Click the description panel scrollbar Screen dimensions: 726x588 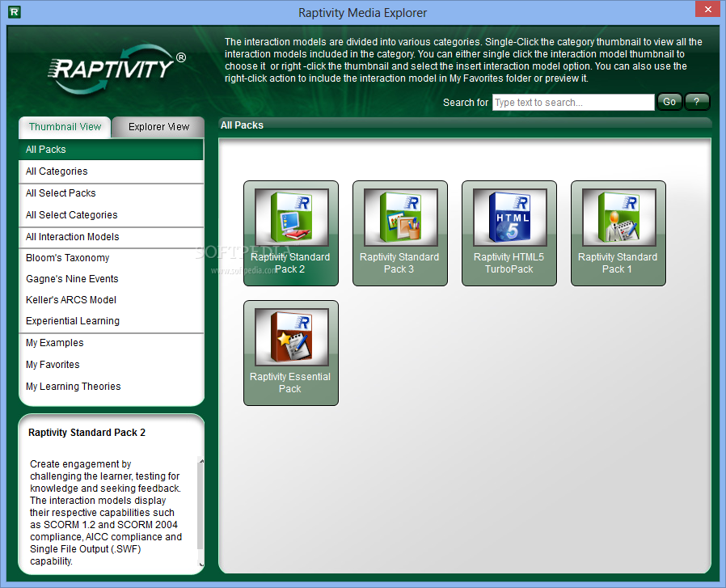coord(200,507)
